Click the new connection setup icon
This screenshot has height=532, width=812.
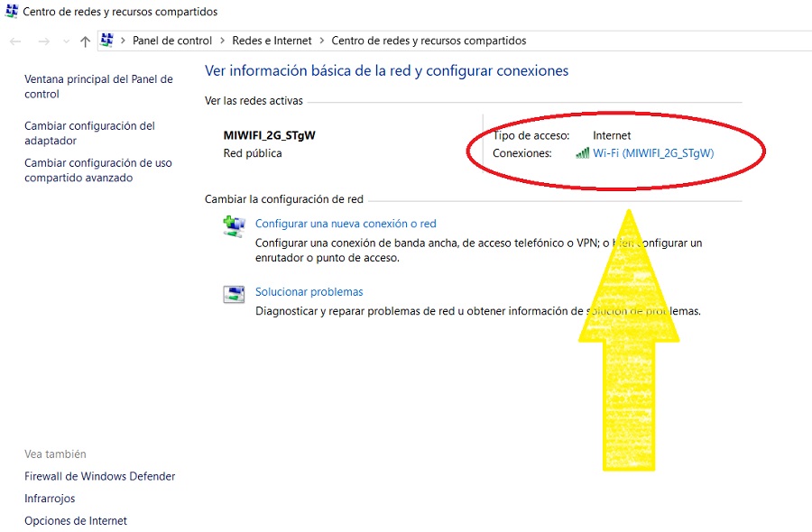[234, 226]
